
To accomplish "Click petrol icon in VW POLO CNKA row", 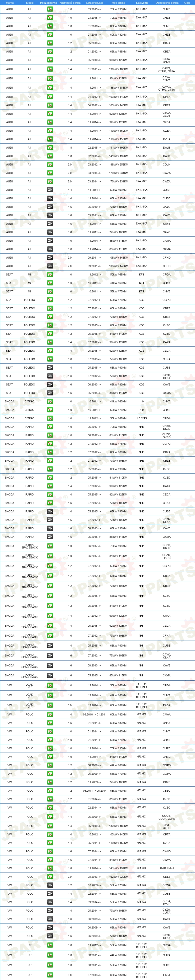I will coord(50,723).
